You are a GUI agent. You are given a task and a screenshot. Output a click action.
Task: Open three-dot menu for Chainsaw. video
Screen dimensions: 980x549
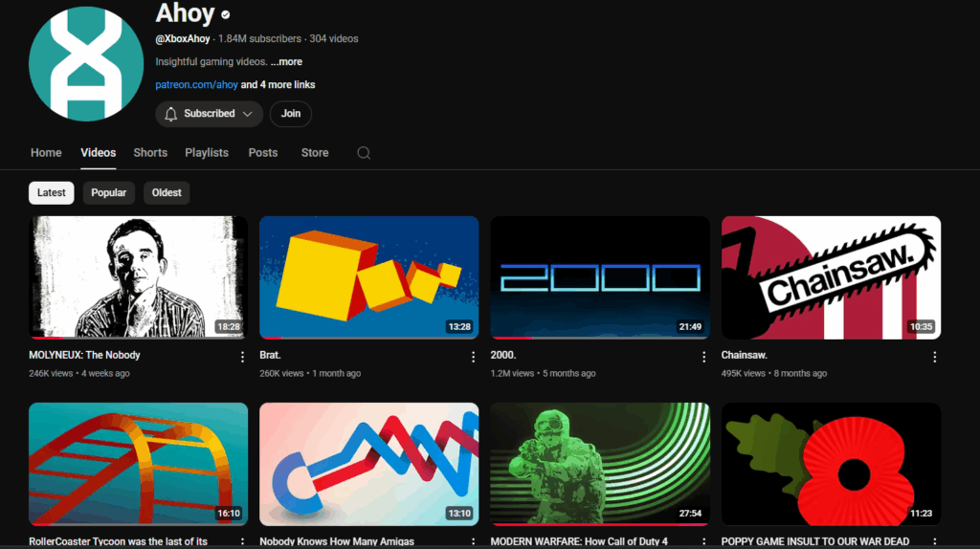pos(934,357)
